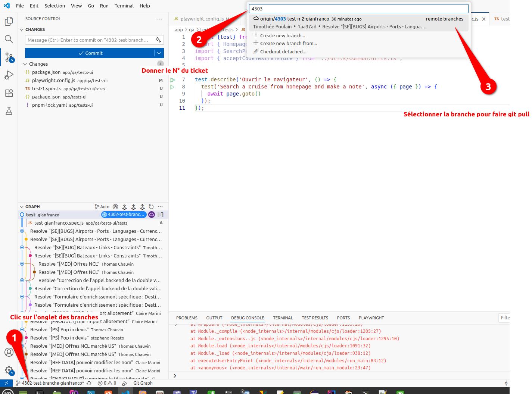Switch to the TEST RESULTS panel tab
Image resolution: width=532 pixels, height=394 pixels.
click(x=315, y=318)
